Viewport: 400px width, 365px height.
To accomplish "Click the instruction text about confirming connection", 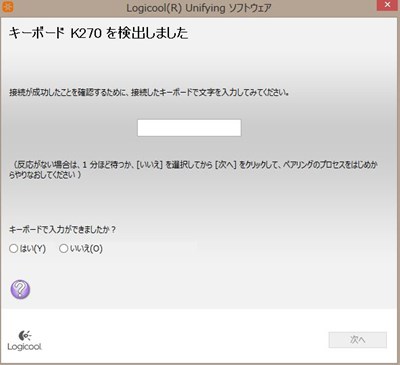I will pos(149,93).
